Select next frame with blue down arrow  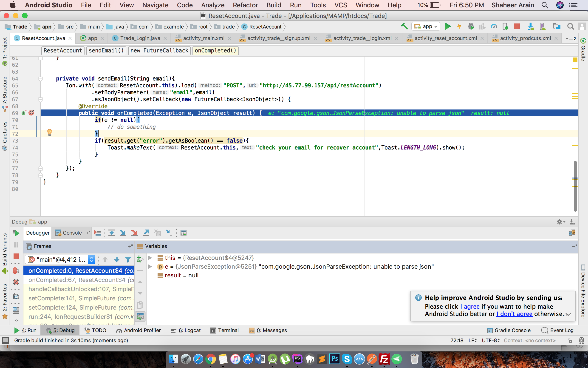click(117, 260)
